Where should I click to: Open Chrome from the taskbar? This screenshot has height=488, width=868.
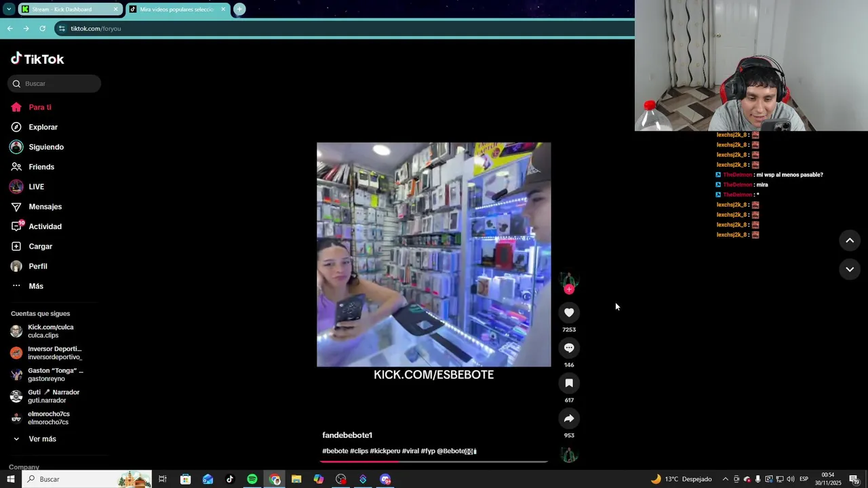(275, 479)
